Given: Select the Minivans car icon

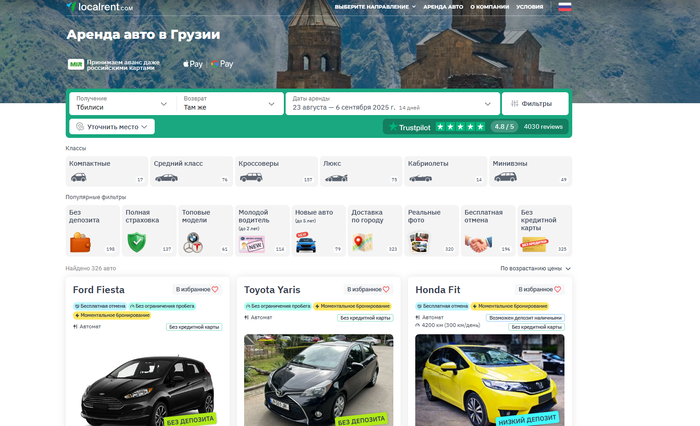Looking at the screenshot, I should tap(505, 177).
